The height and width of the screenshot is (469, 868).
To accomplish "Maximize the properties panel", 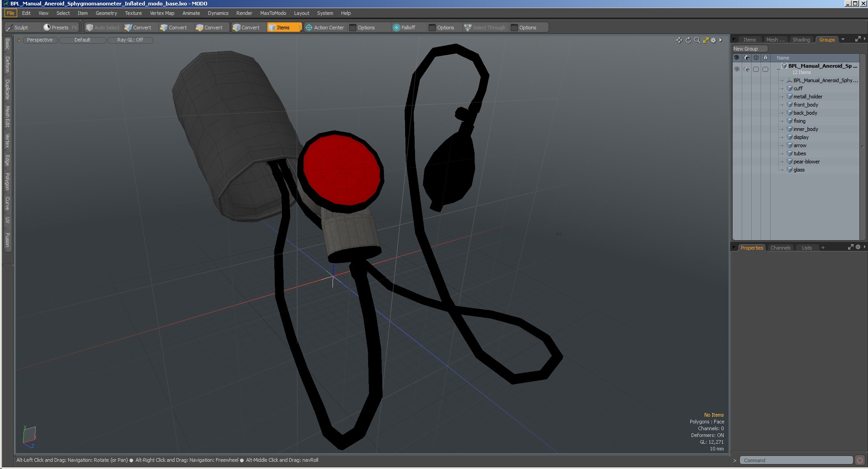I will click(x=850, y=247).
